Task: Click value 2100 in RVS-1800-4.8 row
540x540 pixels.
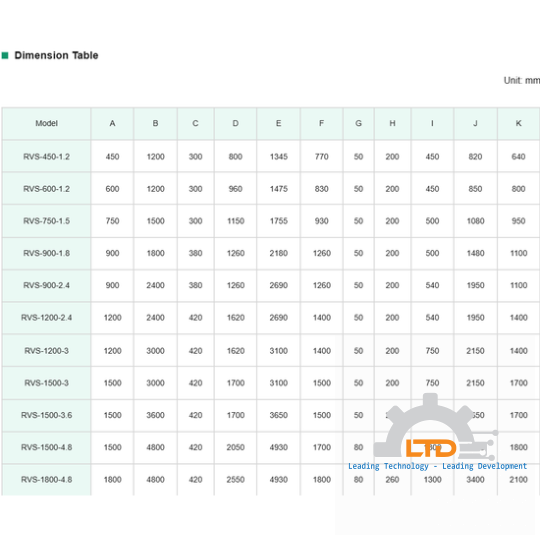Action: pyautogui.click(x=518, y=480)
